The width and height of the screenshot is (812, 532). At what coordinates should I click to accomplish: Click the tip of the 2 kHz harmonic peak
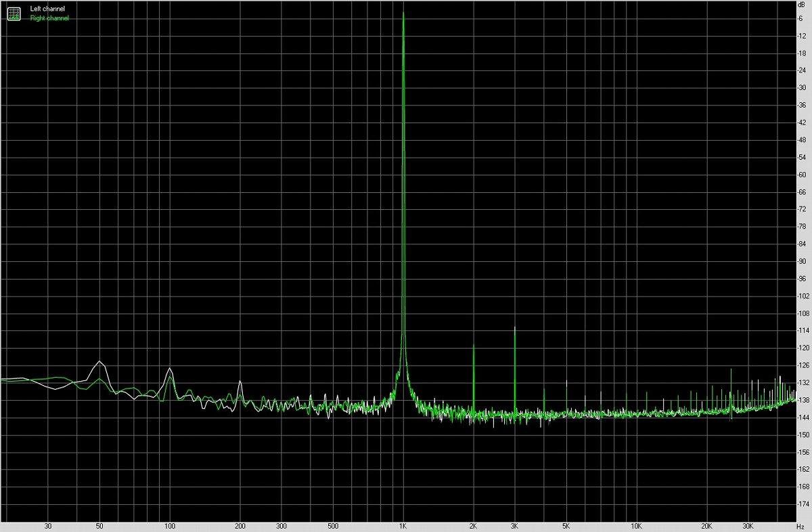coord(474,346)
